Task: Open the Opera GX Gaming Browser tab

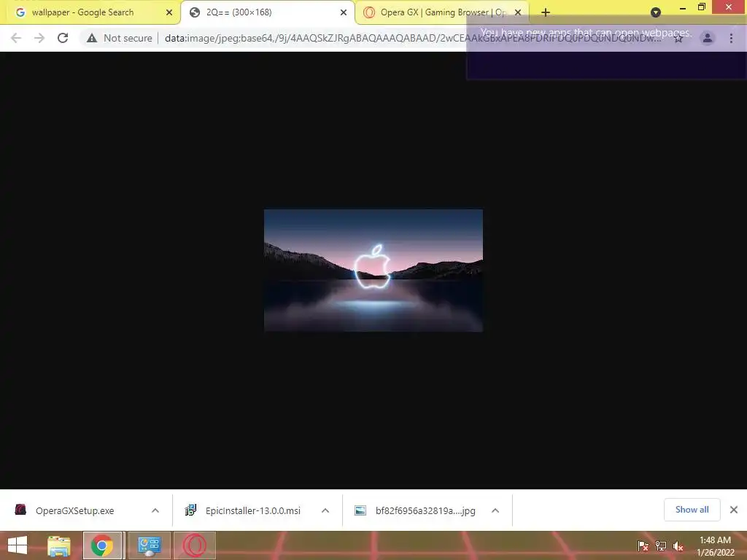Action: click(443, 12)
